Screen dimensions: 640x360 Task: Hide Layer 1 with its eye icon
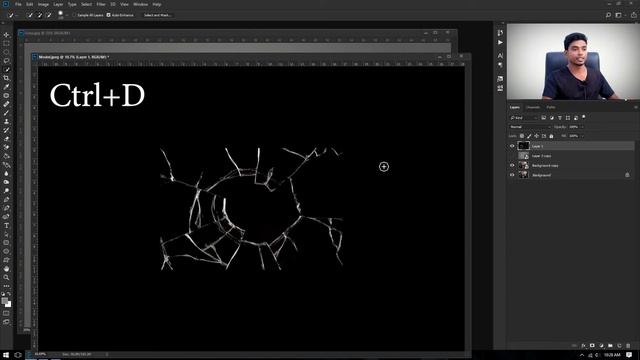pyautogui.click(x=512, y=146)
